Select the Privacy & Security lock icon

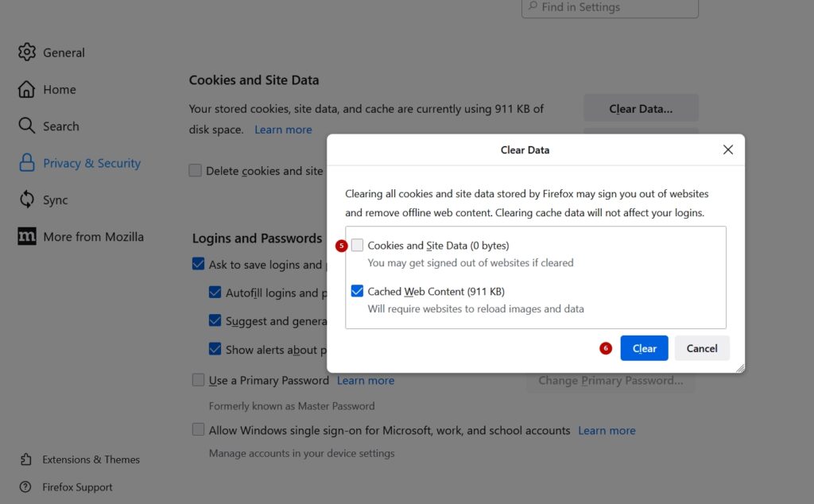coord(26,162)
